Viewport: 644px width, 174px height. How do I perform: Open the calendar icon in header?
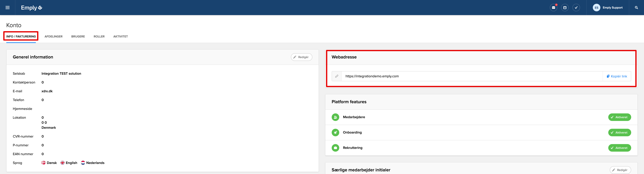565,8
